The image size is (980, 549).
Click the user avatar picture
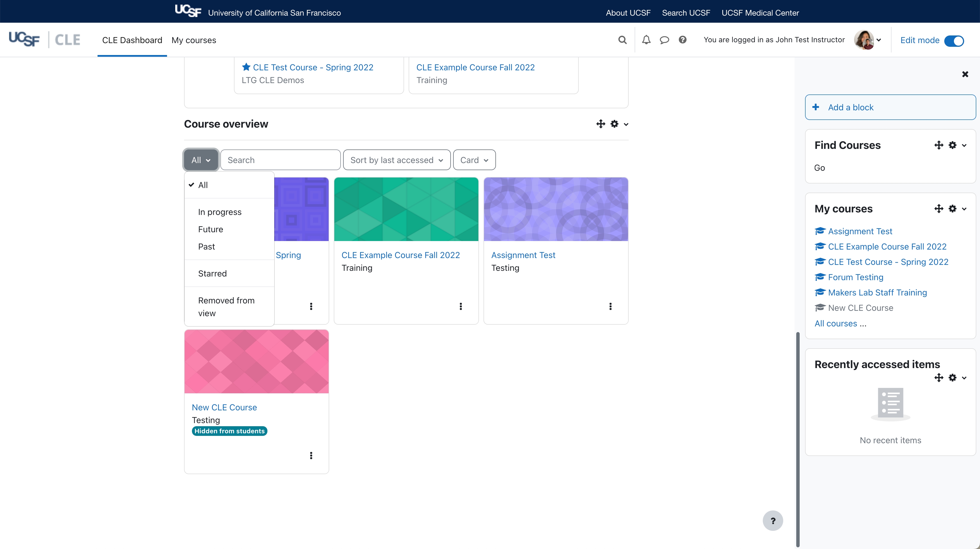[x=863, y=40]
